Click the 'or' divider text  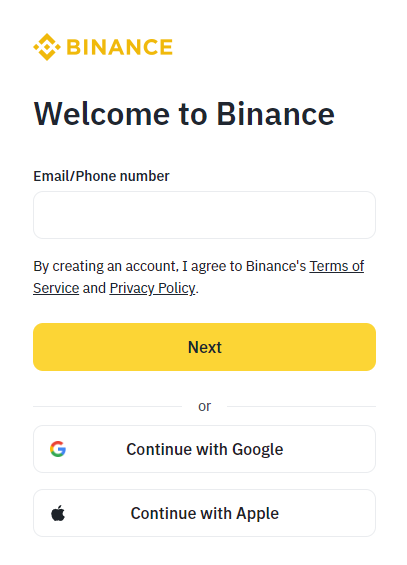coord(205,406)
